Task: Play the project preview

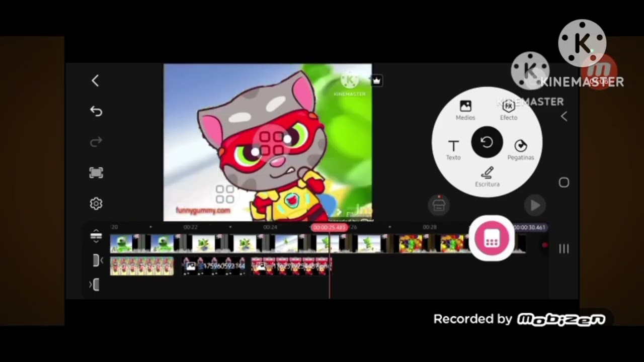Action: point(535,205)
